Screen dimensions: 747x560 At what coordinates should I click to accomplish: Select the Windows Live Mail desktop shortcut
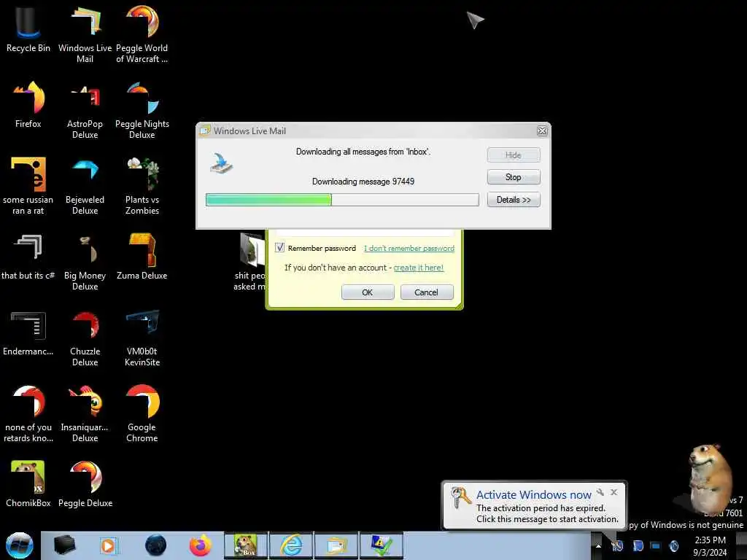click(x=85, y=34)
